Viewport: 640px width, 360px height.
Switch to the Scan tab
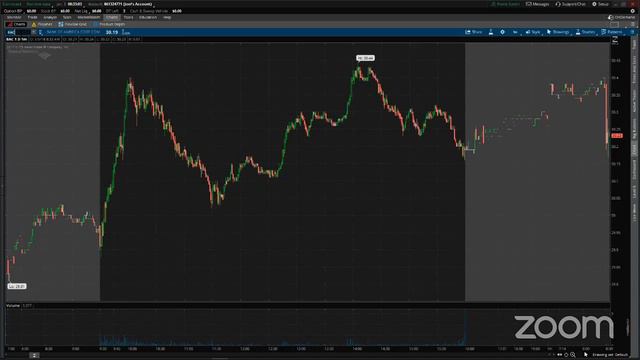pos(67,18)
